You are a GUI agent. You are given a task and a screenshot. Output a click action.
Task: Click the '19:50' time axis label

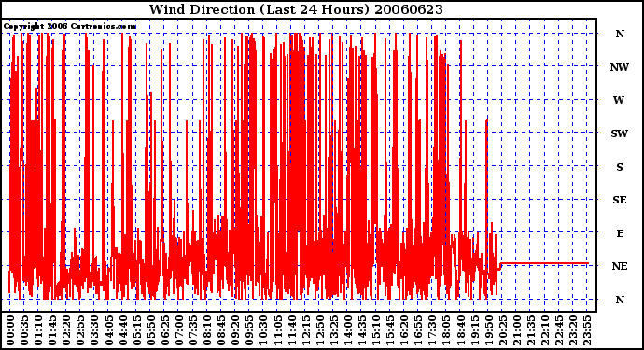[x=489, y=330]
